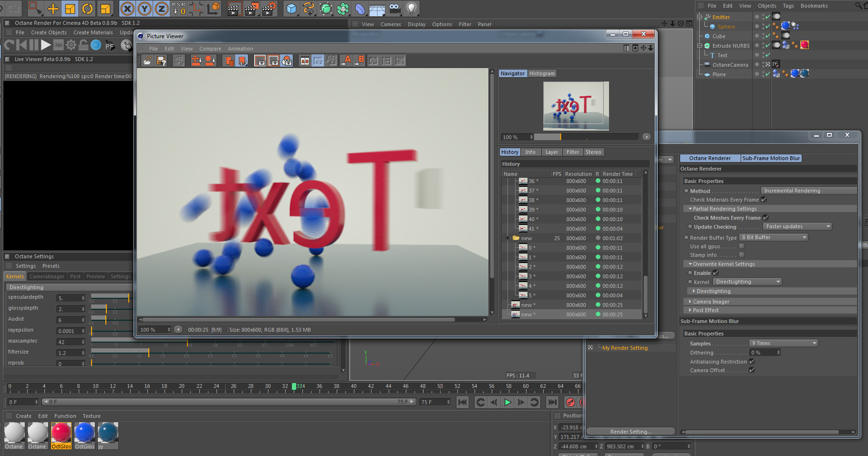Select the red OctGlos material swatch
This screenshot has width=868, height=456.
tap(61, 436)
